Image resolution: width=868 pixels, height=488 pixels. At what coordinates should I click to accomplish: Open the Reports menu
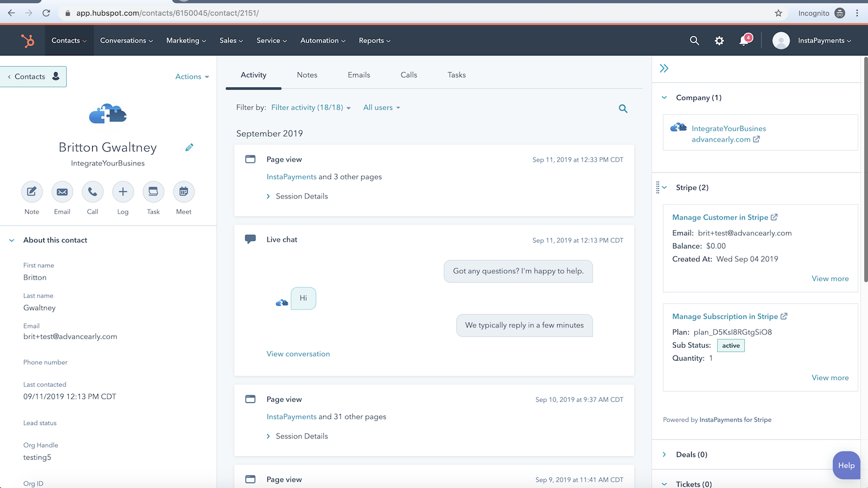tap(374, 41)
